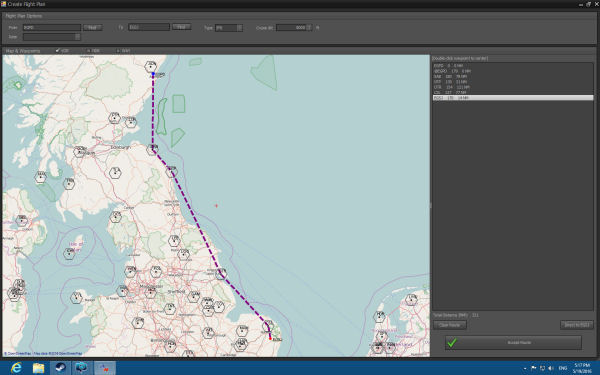Show hidden tray icons arrow
Screen dimensions: 600x375
[x=525, y=368]
